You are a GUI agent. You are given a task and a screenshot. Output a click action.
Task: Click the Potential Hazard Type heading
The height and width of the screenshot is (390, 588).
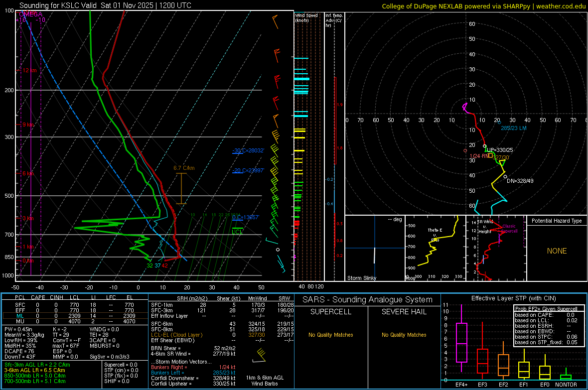[557, 221]
